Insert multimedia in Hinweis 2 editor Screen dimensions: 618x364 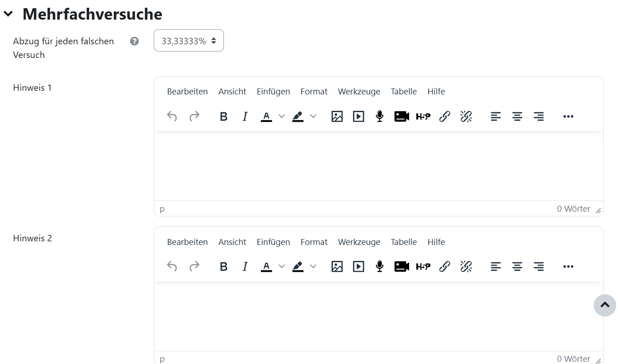(358, 267)
